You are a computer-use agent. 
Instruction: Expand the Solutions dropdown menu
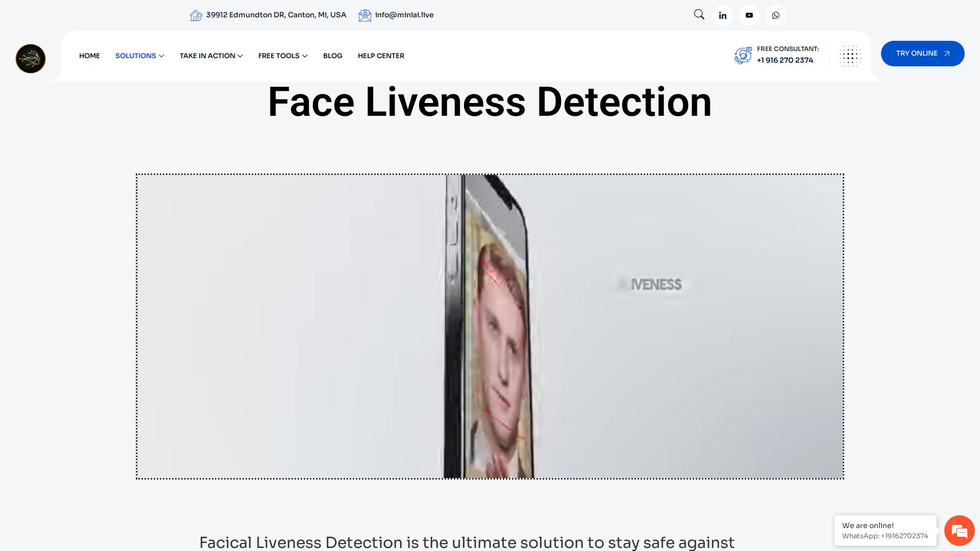coord(139,56)
